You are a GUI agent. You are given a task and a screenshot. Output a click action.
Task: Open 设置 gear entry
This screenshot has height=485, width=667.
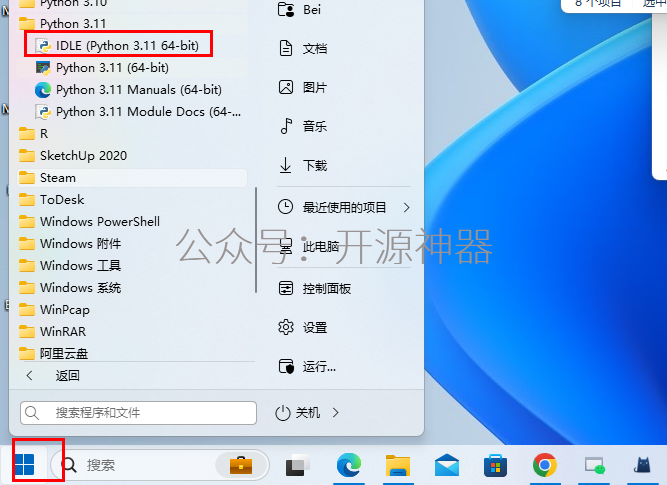303,328
